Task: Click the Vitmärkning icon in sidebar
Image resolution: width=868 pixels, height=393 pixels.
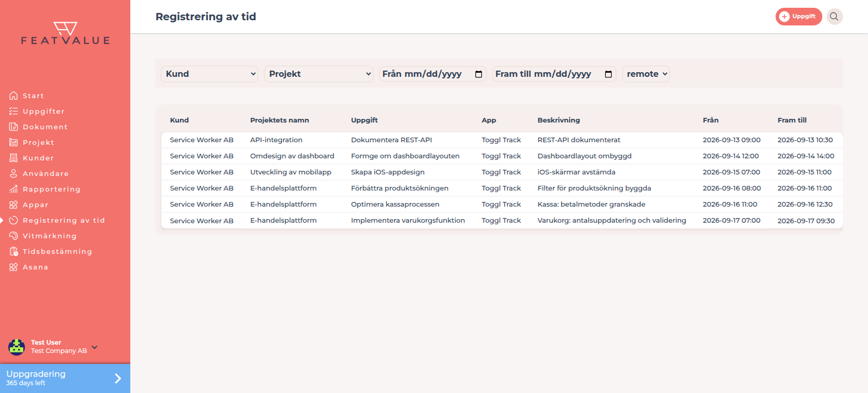Action: click(x=13, y=236)
